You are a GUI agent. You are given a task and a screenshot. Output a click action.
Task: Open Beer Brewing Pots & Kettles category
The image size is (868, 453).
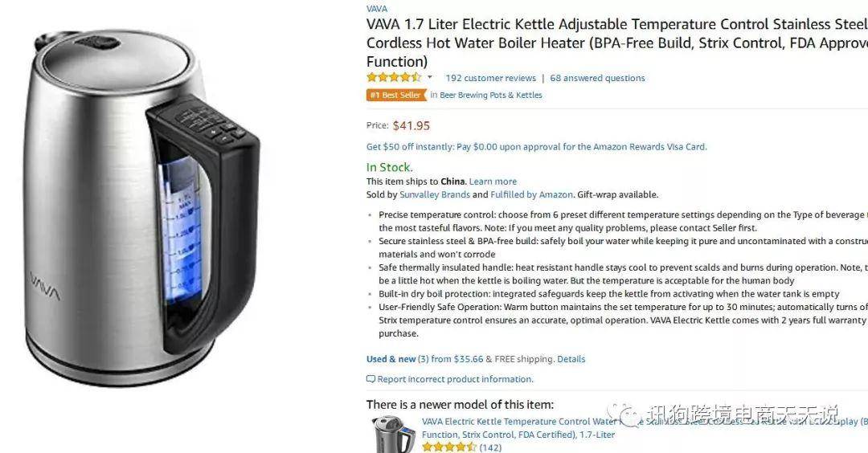point(490,95)
